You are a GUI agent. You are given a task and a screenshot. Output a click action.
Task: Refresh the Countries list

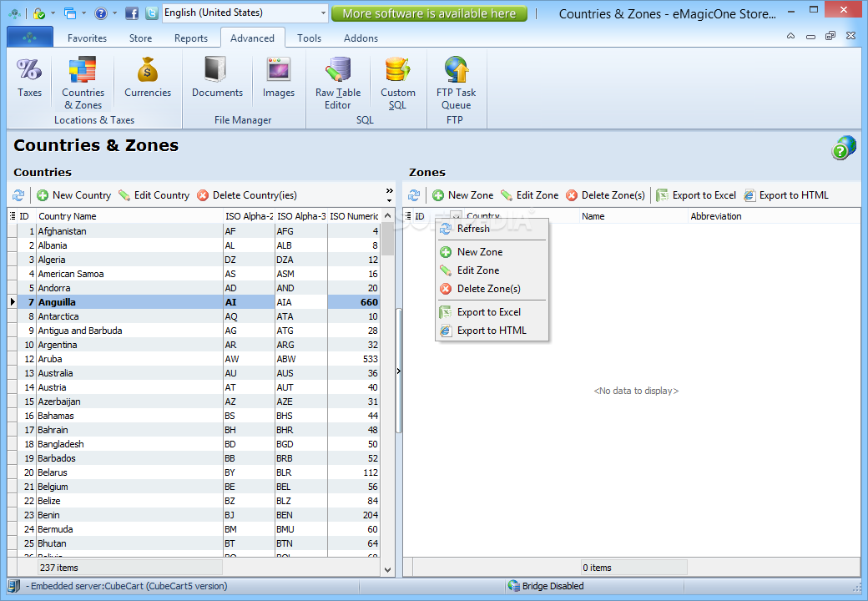coord(18,195)
